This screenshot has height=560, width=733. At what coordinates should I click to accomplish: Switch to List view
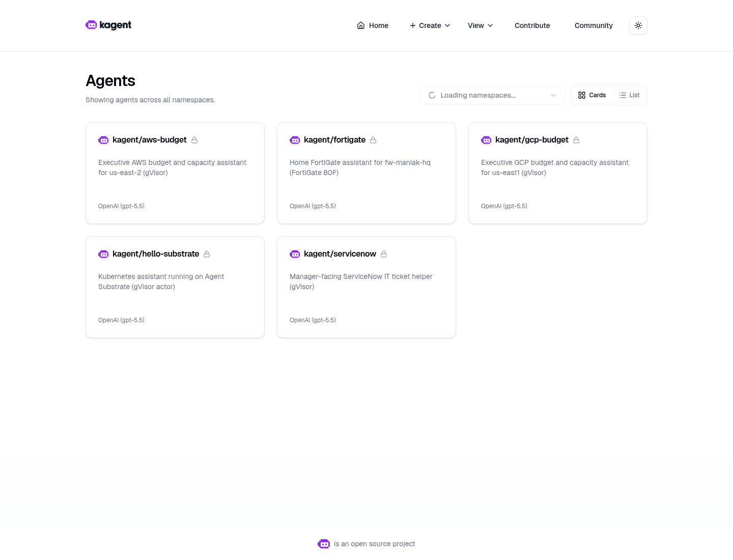click(x=629, y=95)
